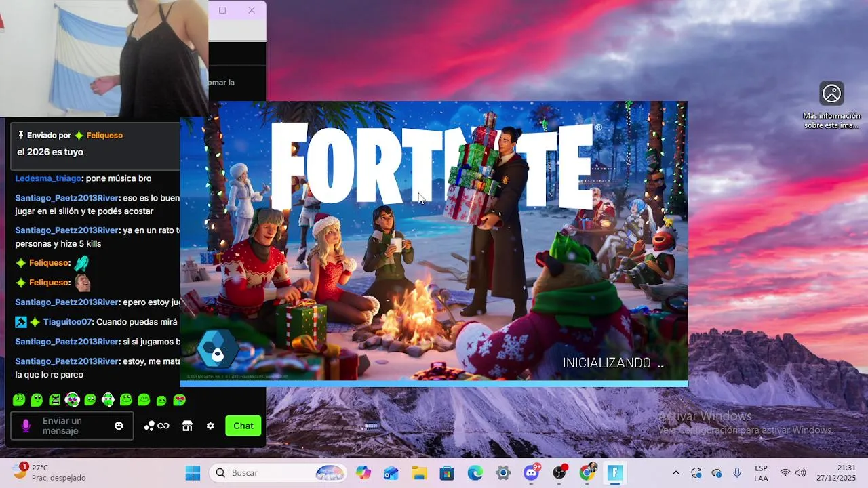The height and width of the screenshot is (488, 868).
Task: Click the purple microphone icon in chat box
Action: [26, 426]
